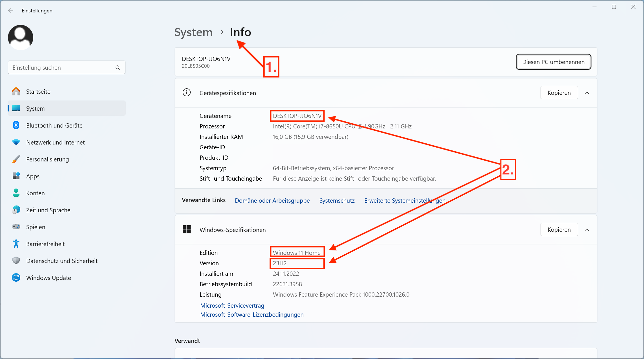Navigate to Konten
Viewport: 644px width, 359px height.
click(67, 193)
